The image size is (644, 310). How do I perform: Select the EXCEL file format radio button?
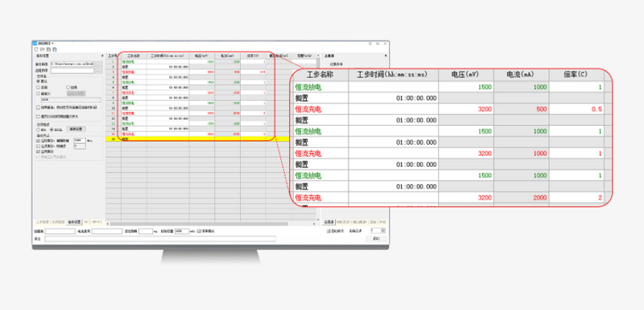tap(52, 130)
